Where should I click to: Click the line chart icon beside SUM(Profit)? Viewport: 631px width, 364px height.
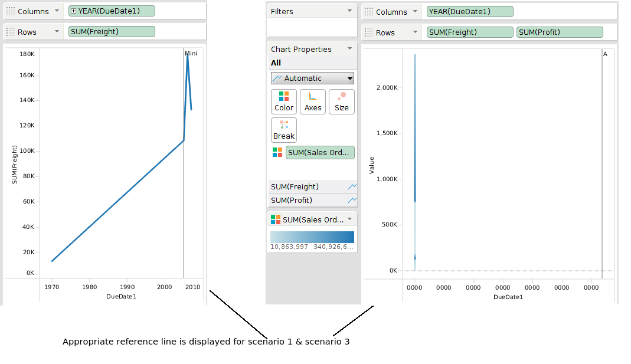[x=352, y=201]
